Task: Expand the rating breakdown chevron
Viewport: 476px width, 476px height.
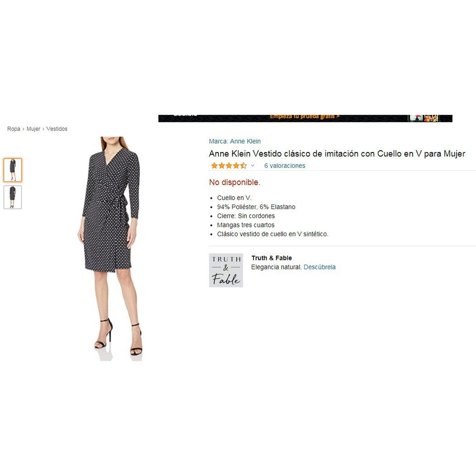Action: click(252, 166)
